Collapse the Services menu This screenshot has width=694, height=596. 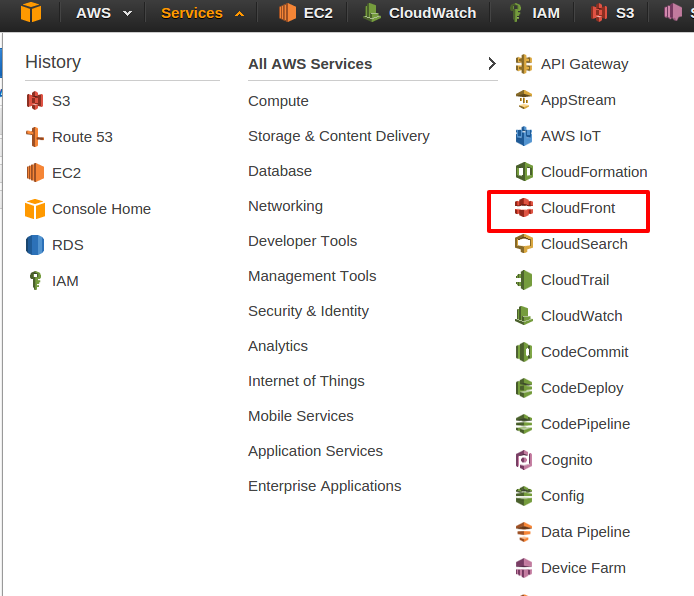coord(203,13)
